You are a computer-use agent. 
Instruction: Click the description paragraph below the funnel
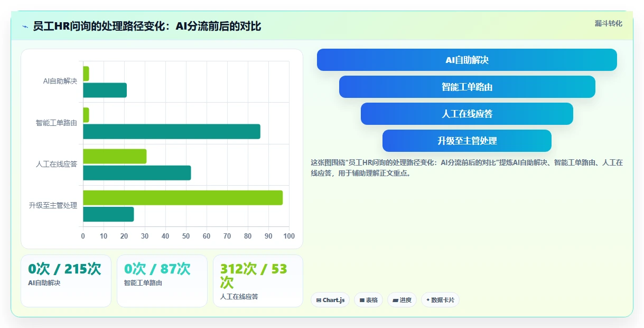[x=467, y=168]
